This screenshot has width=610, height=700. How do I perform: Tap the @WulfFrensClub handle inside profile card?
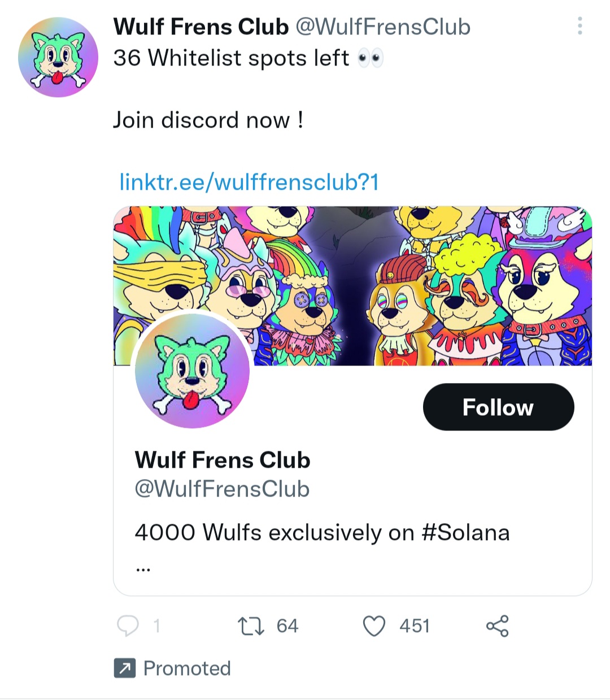pos(222,489)
